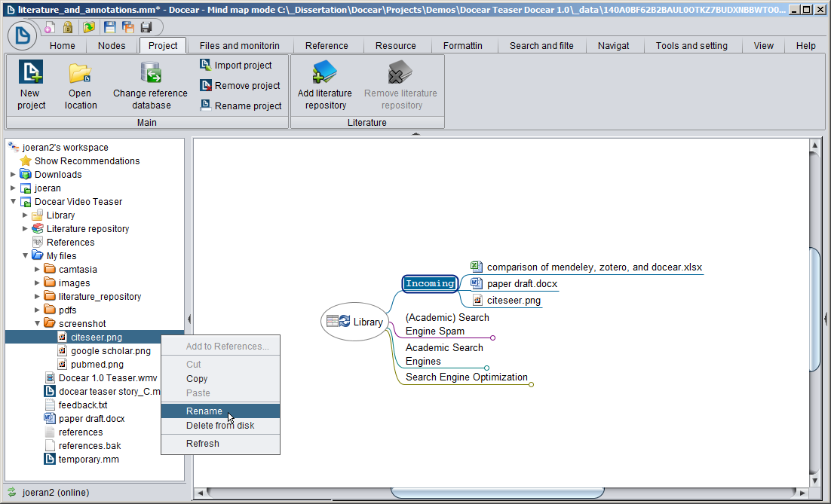
Task: Click the double-floppy Save As icon
Action: [127, 28]
